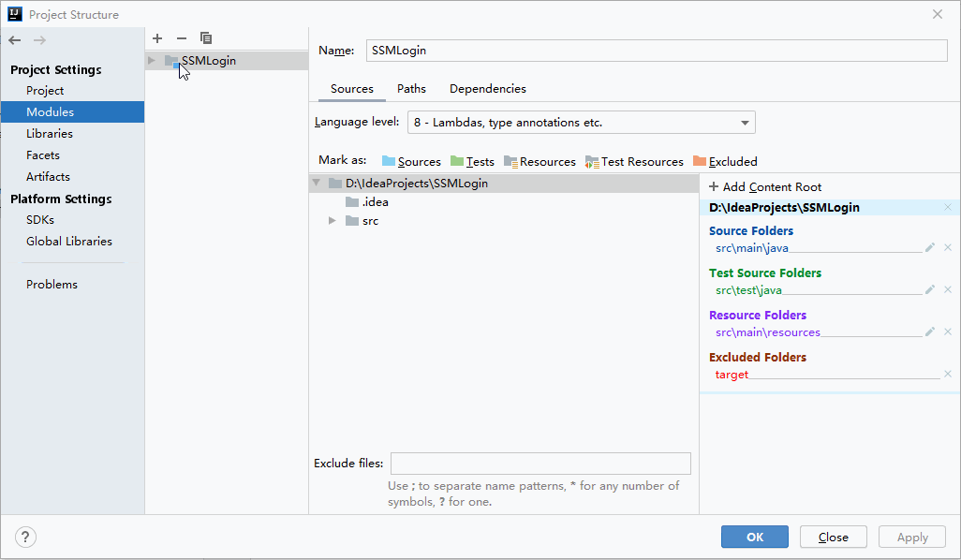This screenshot has width=961, height=560.
Task: Remove selected module with minus icon
Action: coord(182,38)
